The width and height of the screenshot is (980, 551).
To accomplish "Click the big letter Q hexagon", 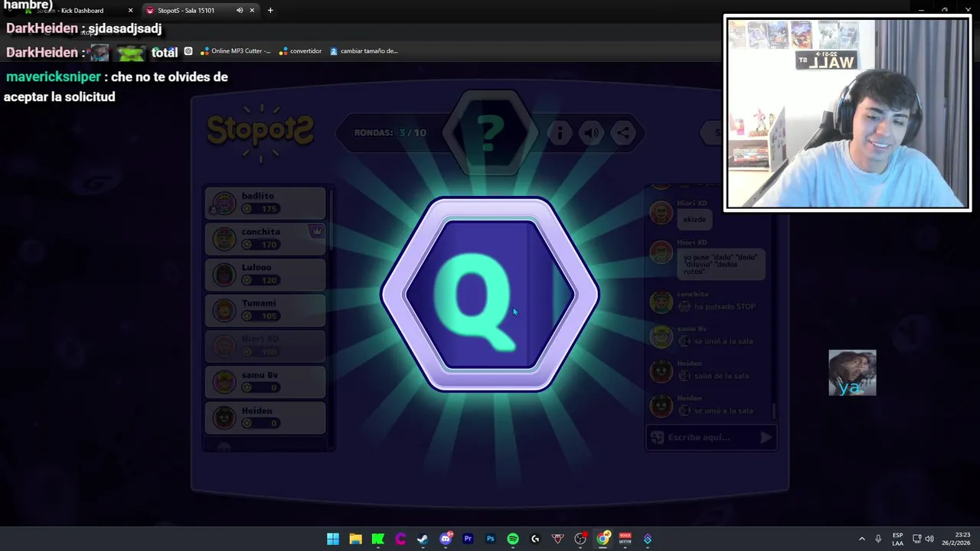I will click(490, 295).
